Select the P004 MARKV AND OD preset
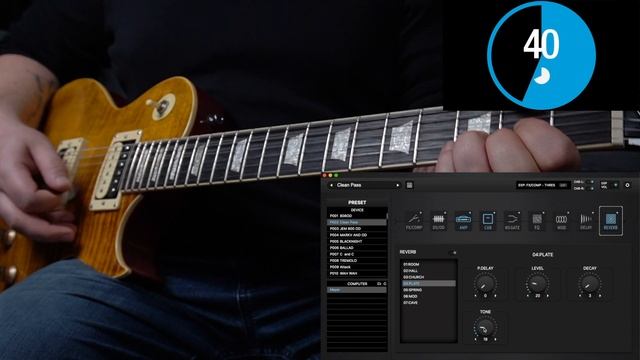 pos(357,235)
